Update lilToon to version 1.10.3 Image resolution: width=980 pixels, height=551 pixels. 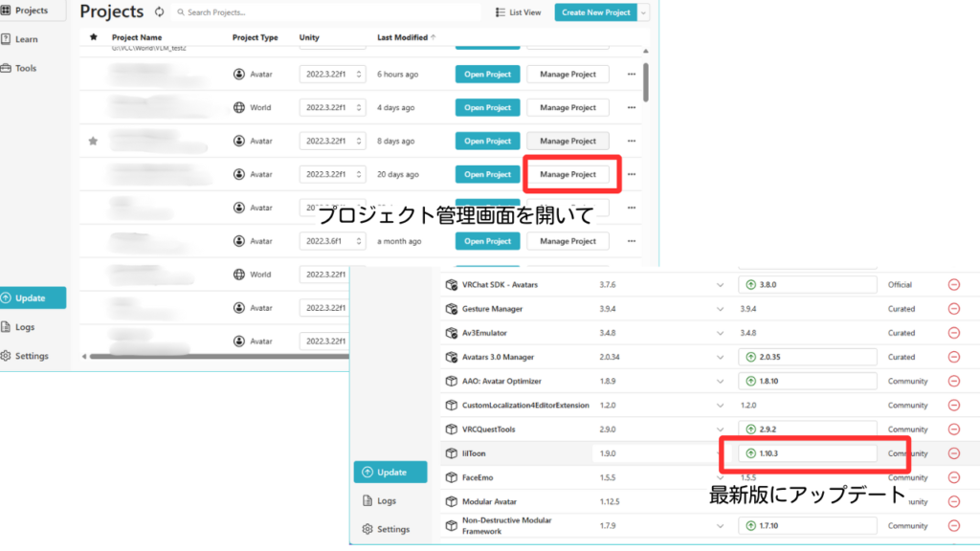pyautogui.click(x=808, y=453)
